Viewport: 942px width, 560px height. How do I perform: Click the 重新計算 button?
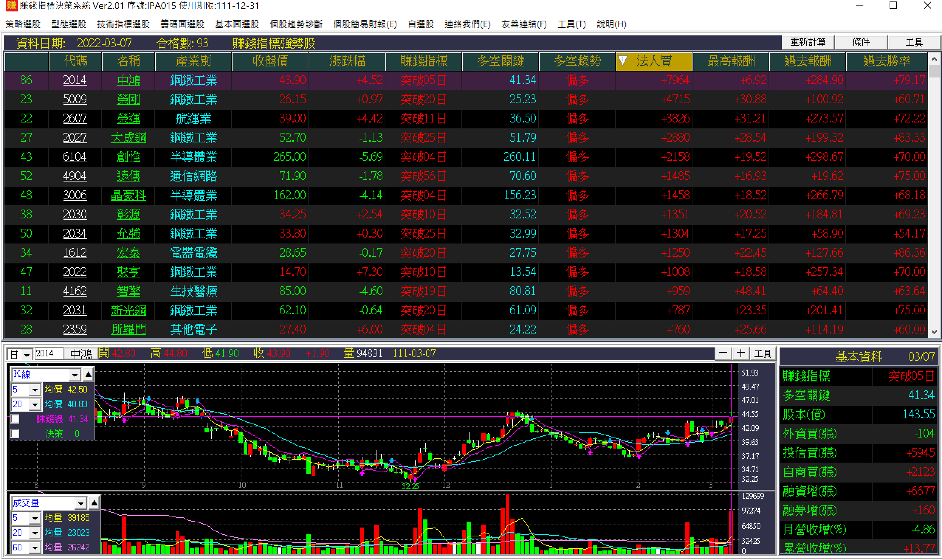[808, 42]
